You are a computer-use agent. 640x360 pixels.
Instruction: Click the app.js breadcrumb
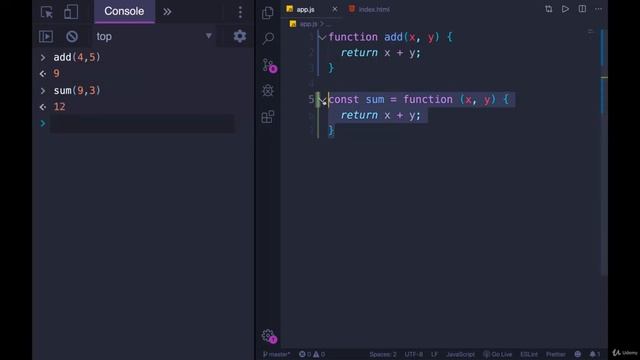click(x=308, y=24)
